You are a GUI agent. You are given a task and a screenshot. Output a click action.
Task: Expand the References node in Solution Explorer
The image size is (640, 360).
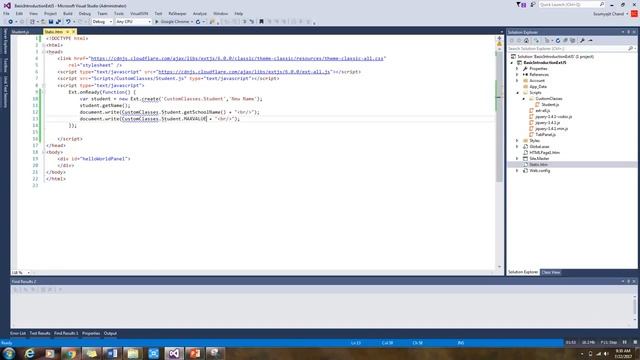click(517, 75)
